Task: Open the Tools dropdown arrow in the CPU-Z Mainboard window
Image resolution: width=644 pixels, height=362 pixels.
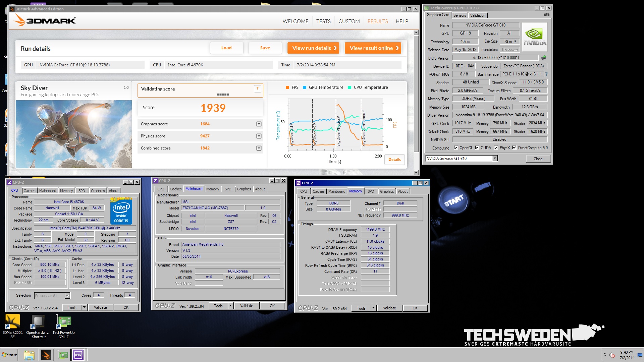Action: 230,306
